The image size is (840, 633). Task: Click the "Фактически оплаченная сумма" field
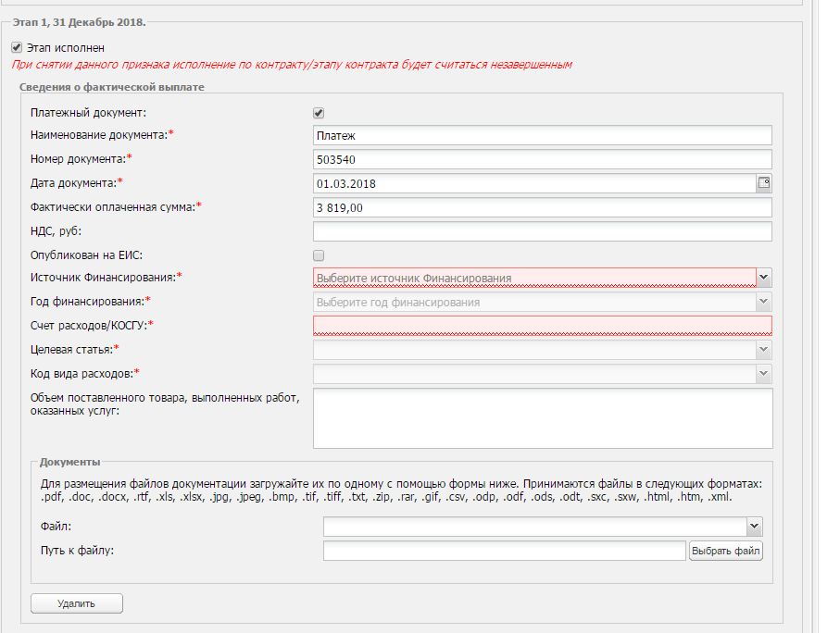tap(542, 208)
